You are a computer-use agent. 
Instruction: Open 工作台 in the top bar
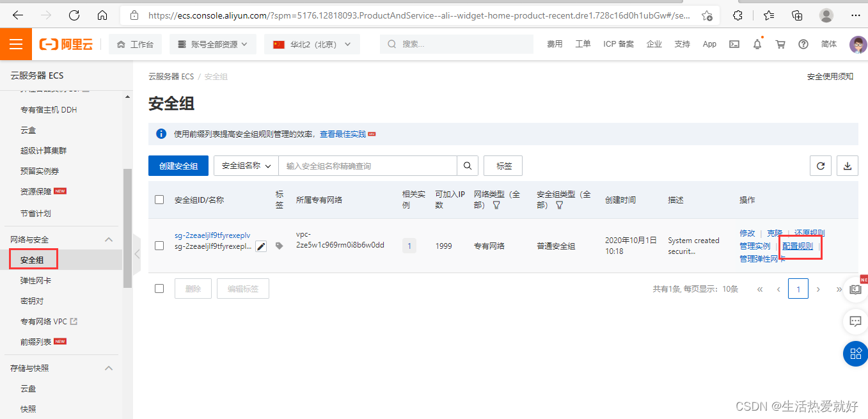tap(136, 44)
